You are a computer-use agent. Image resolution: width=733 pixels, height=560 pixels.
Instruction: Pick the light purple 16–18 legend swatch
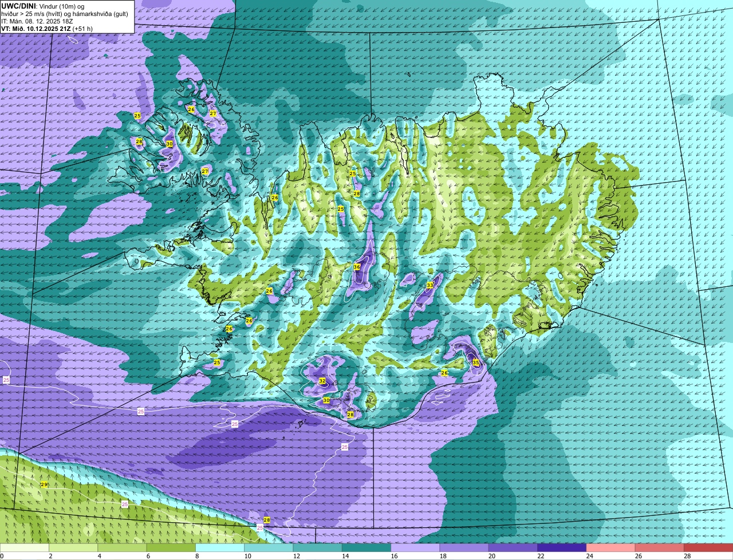416,547
